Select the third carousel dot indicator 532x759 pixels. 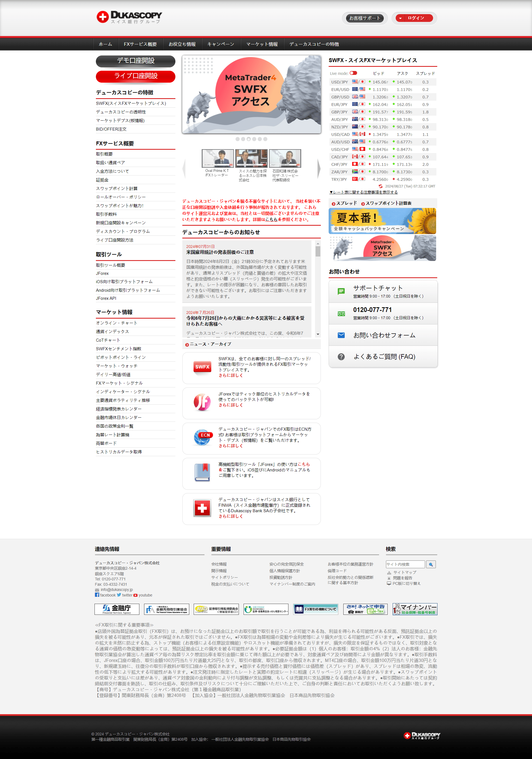pos(249,139)
